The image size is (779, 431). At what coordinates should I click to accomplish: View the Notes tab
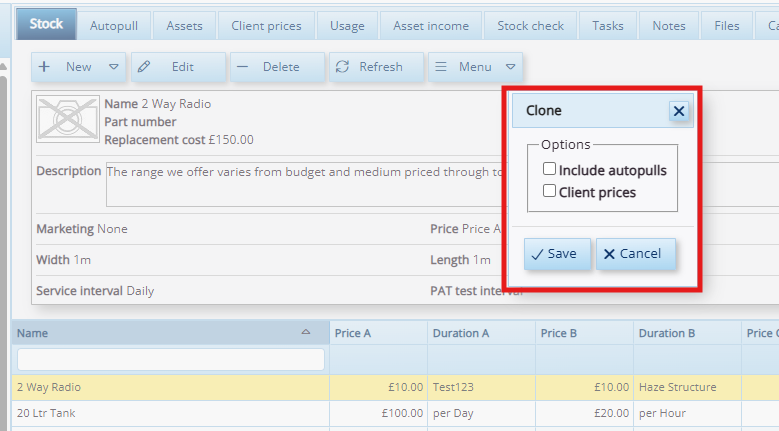click(669, 26)
